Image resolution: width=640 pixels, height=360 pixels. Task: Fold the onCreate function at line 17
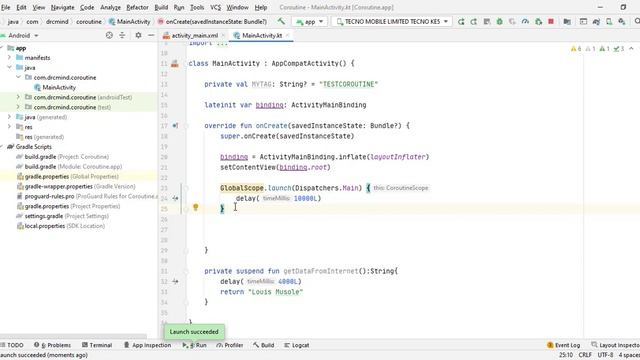click(186, 126)
